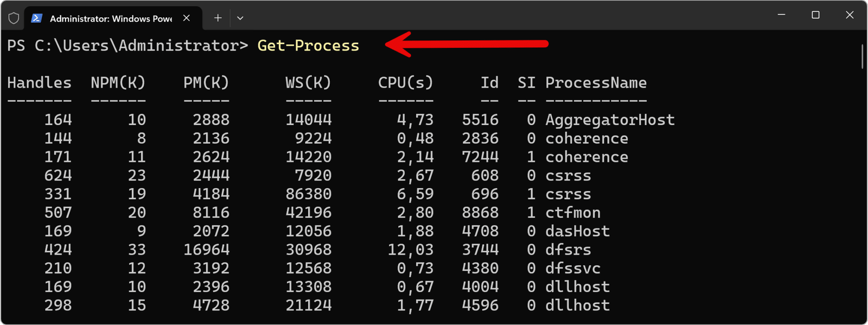Open a new terminal tab with the plus button
Screen dimensions: 868x325
point(218,17)
